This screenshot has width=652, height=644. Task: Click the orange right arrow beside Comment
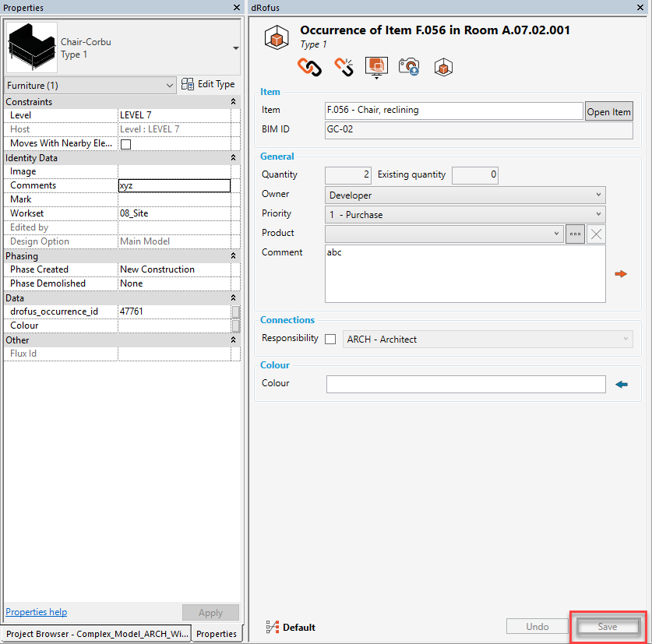[621, 274]
